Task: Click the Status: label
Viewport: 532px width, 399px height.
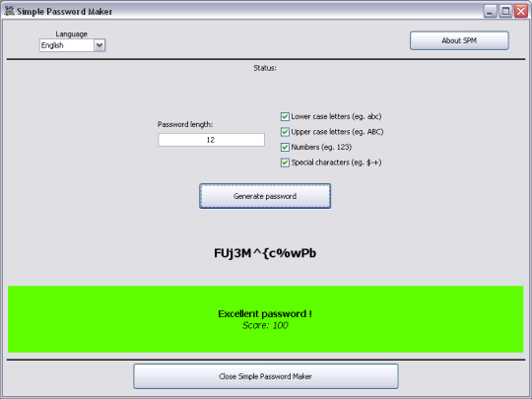Action: tap(265, 68)
